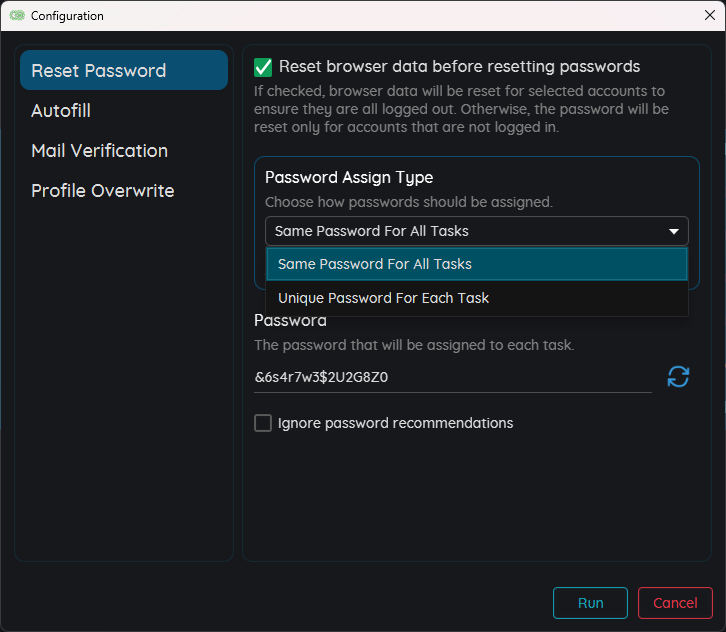Click into the password text field

click(x=452, y=378)
